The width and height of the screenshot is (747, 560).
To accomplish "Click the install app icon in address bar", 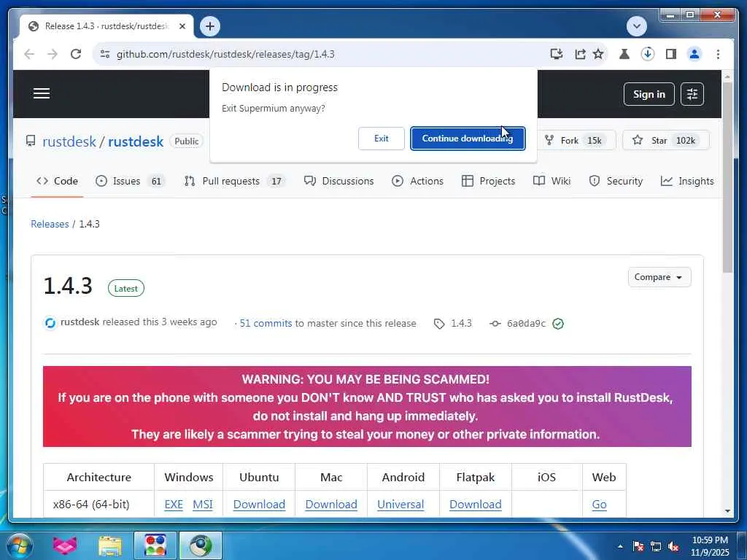I will 557,54.
